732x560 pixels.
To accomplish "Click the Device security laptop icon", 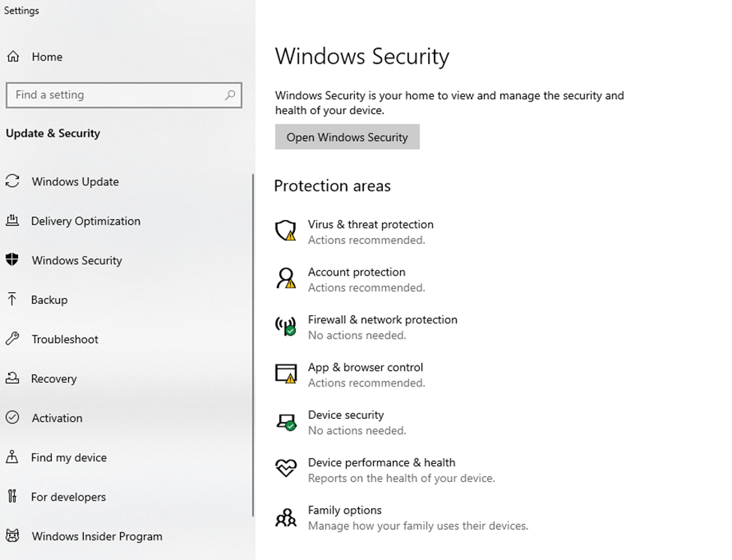I will point(286,422).
